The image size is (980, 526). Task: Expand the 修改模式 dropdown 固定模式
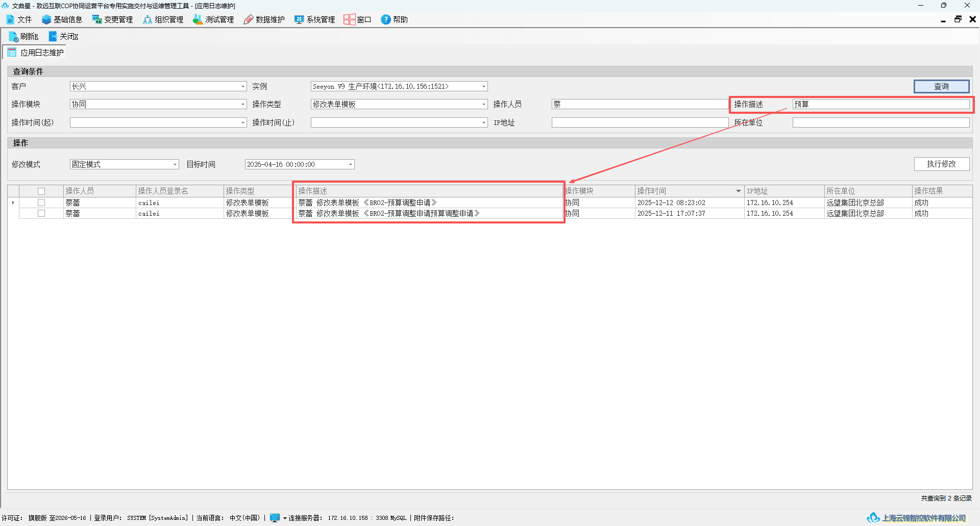pyautogui.click(x=175, y=164)
